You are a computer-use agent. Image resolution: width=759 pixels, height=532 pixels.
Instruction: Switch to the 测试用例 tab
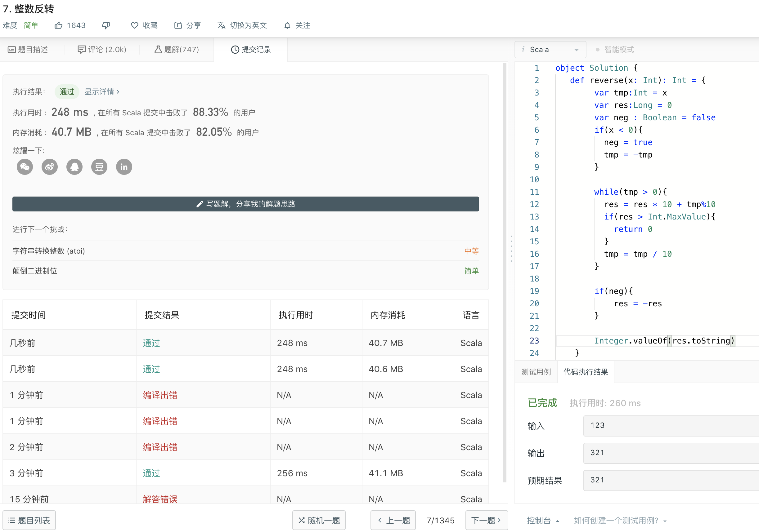pyautogui.click(x=536, y=372)
